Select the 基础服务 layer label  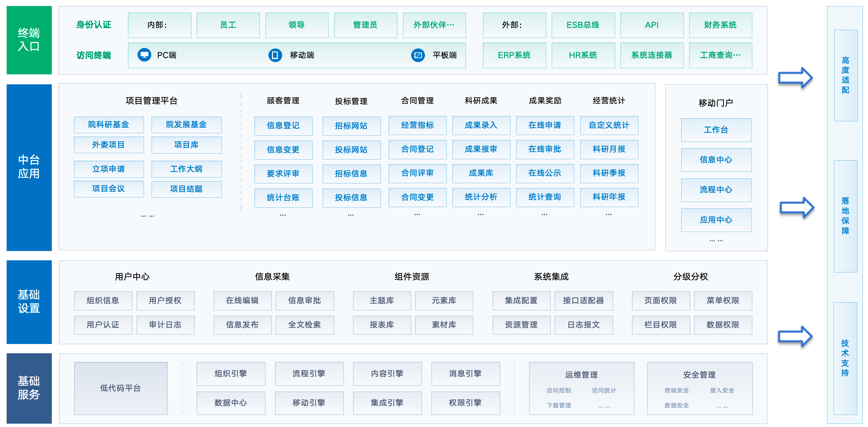(29, 388)
